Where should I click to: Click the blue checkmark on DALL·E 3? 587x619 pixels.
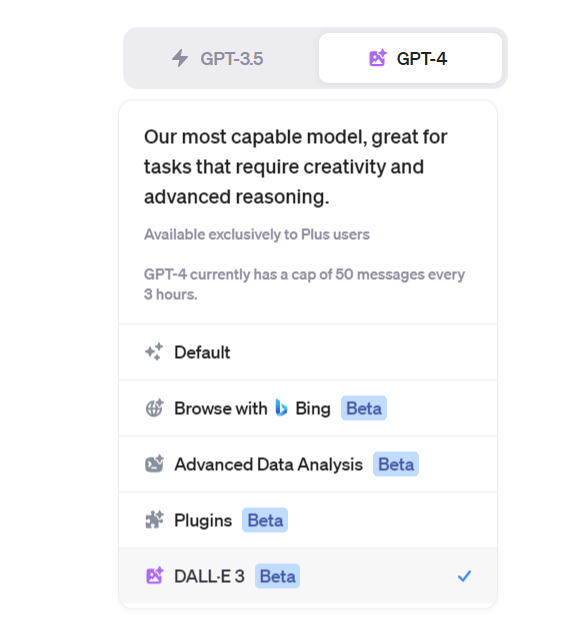[464, 576]
